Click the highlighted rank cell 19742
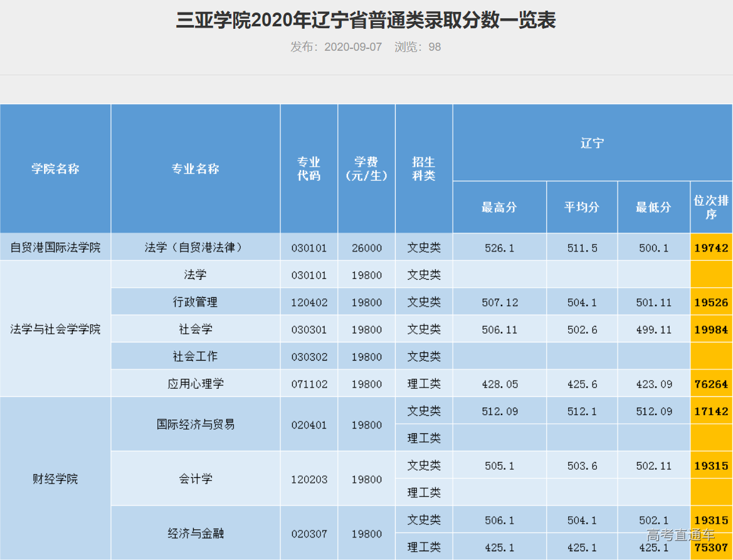This screenshot has width=733, height=560. point(711,248)
